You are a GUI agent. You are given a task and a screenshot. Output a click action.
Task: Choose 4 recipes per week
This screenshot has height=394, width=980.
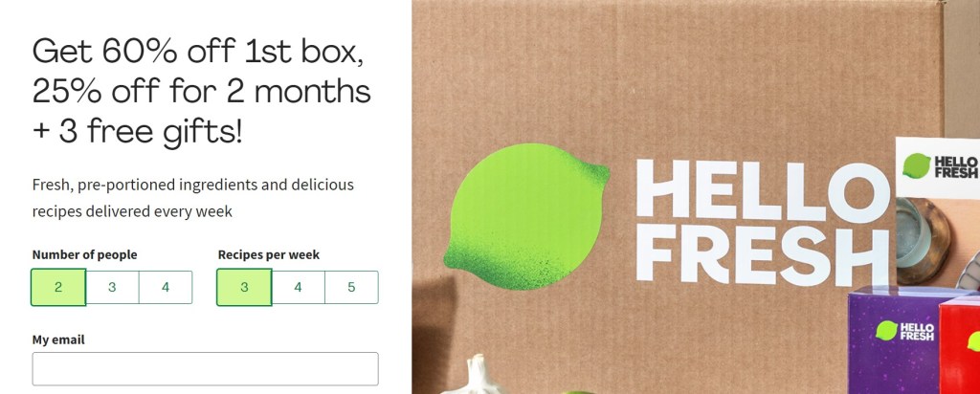298,287
